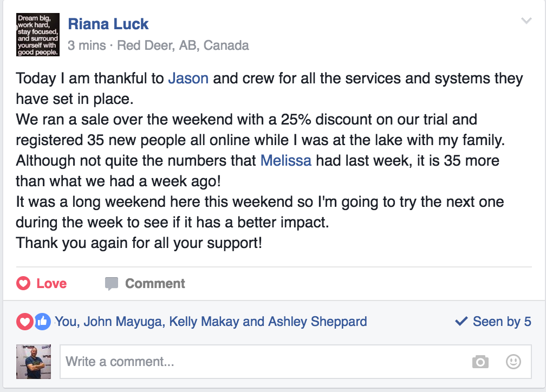View who reacted with the heart icon

(x=24, y=321)
